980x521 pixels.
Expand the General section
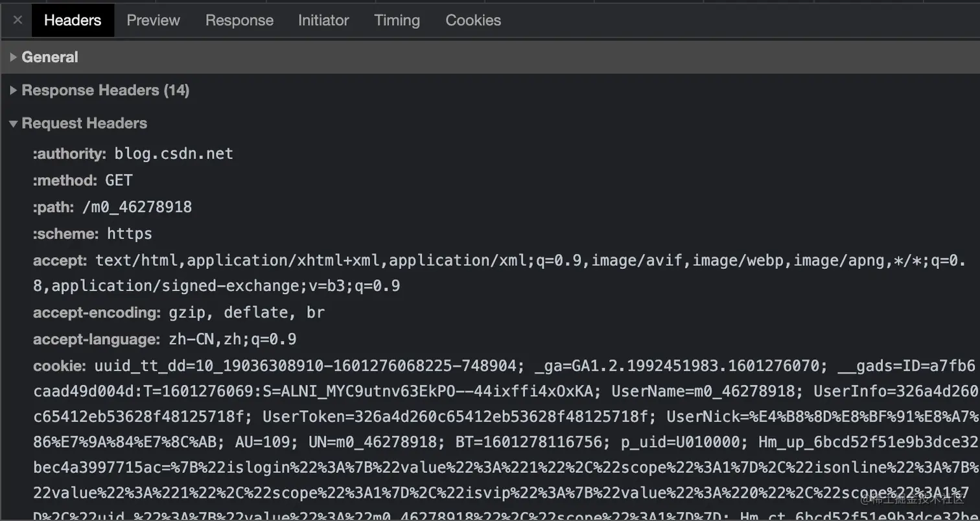490,57
